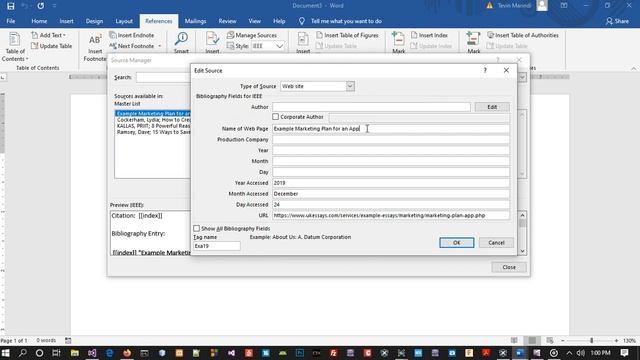Click Update Table under Table of Contents
Image resolution: width=640 pixels, height=360 pixels.
click(x=51, y=46)
